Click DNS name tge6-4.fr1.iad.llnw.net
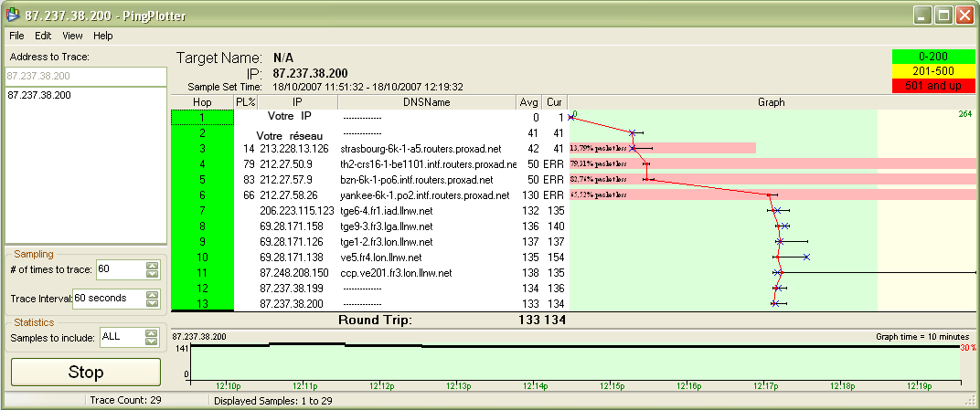Screen dimensions: 980x410 pos(387,211)
